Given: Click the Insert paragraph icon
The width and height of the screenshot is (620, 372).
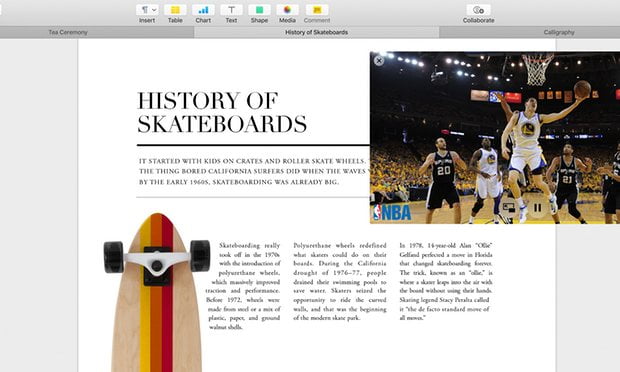Looking at the screenshot, I should (144, 10).
